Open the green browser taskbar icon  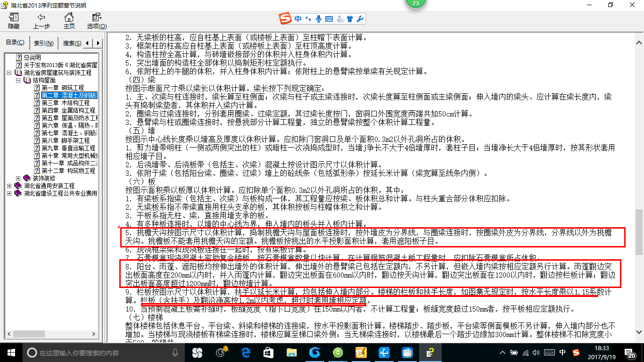(338, 353)
